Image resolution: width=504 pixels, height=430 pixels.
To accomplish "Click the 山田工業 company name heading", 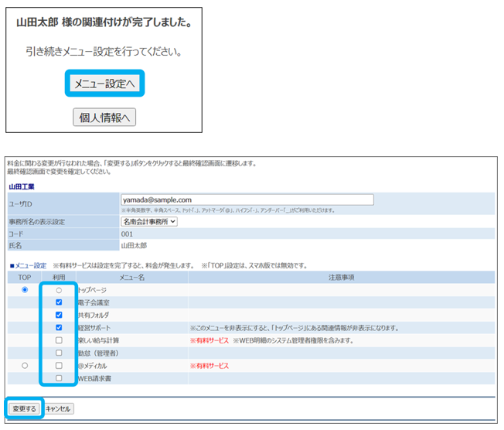I will pos(22,186).
